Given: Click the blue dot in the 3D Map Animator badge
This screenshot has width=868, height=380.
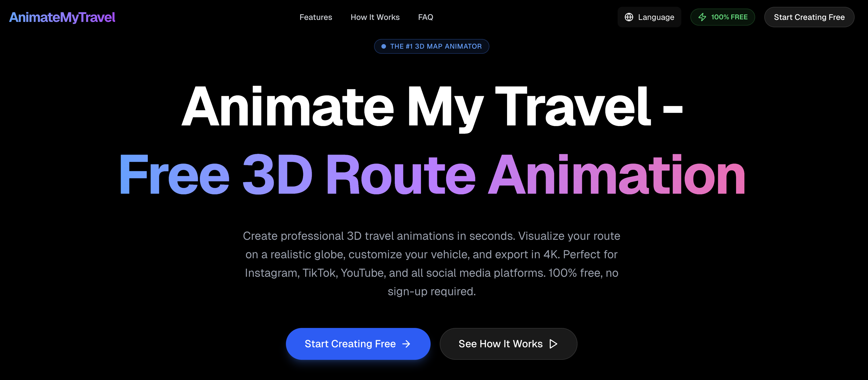Looking at the screenshot, I should [383, 46].
